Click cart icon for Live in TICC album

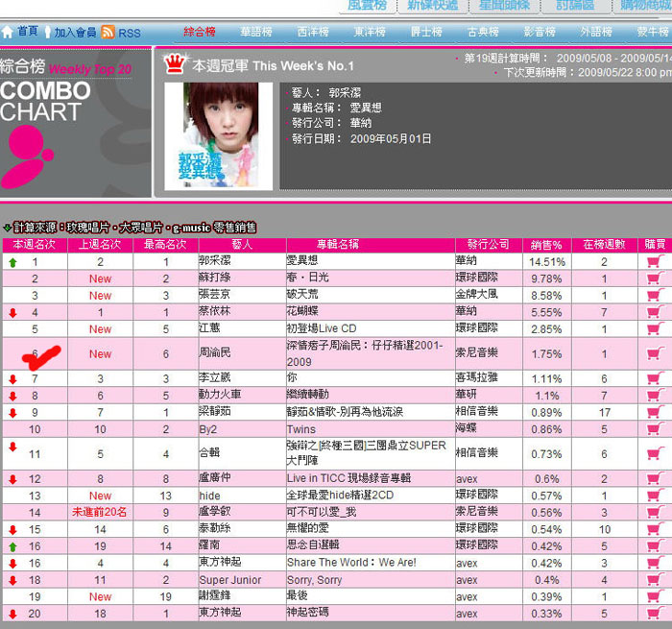point(655,478)
